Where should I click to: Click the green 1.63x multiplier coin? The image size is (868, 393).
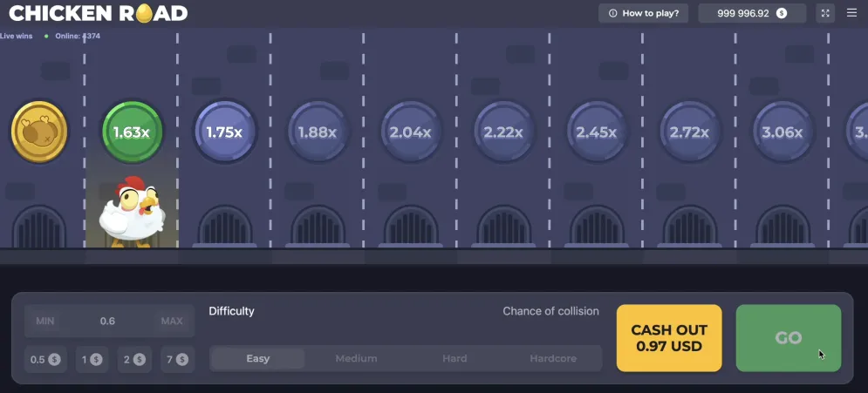132,132
